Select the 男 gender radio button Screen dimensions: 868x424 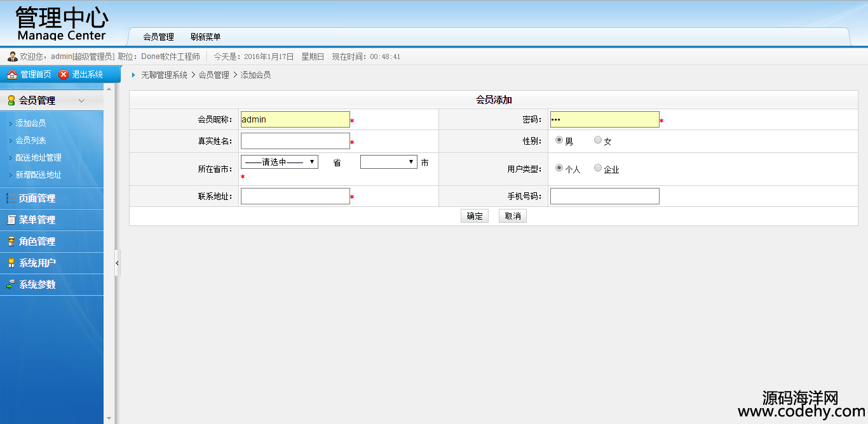[x=559, y=140]
